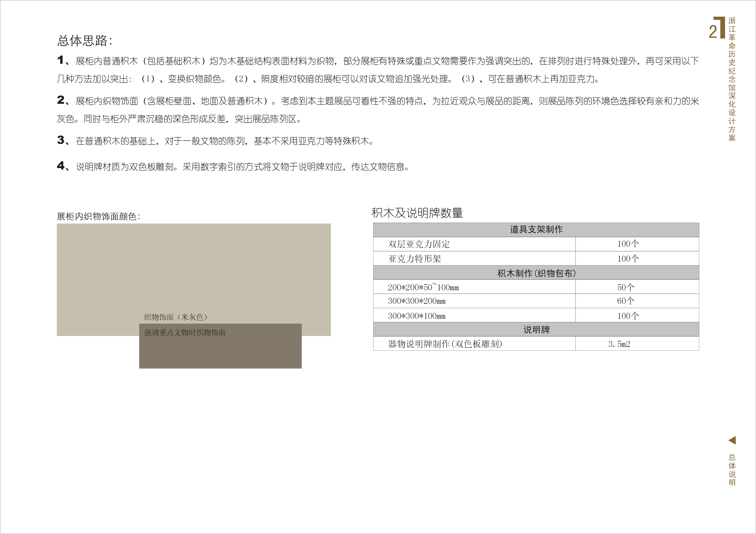Click the 织物饰面（米灰色） caption

click(176, 317)
